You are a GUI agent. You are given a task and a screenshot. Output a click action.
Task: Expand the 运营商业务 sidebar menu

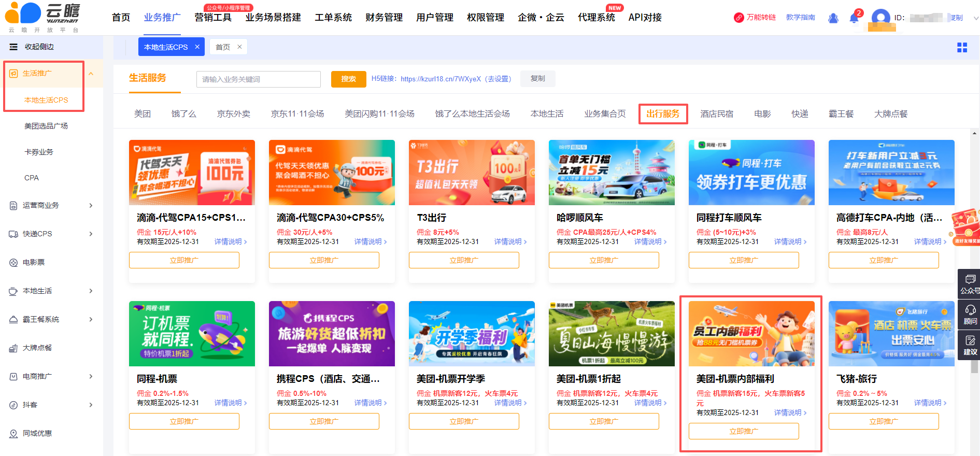pyautogui.click(x=91, y=206)
